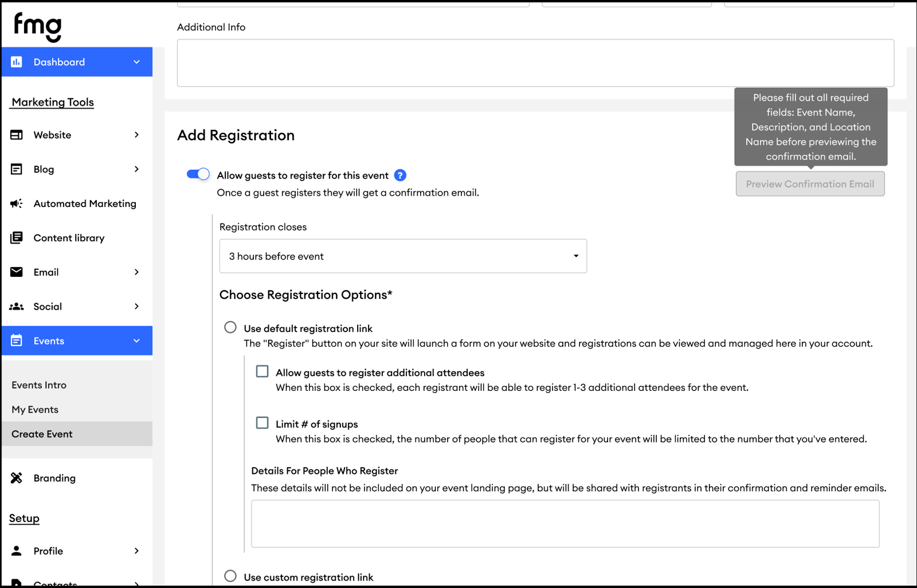Click the Website layout icon
The image size is (917, 588).
17,135
